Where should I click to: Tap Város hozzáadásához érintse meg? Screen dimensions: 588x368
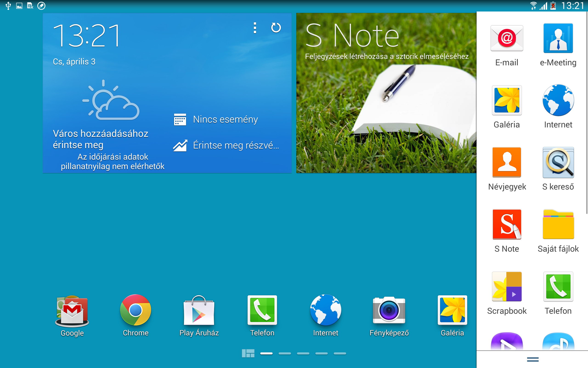(x=101, y=139)
